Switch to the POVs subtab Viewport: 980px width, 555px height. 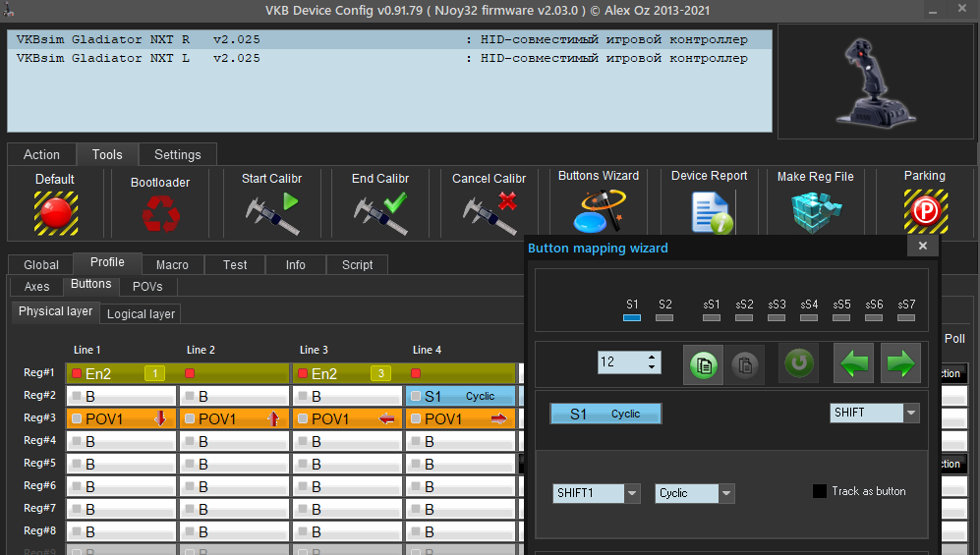point(147,287)
